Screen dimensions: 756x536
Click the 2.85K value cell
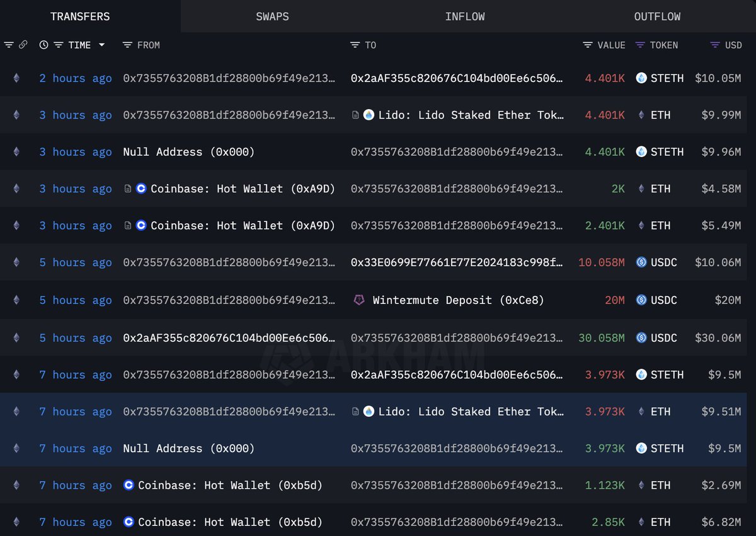(608, 522)
